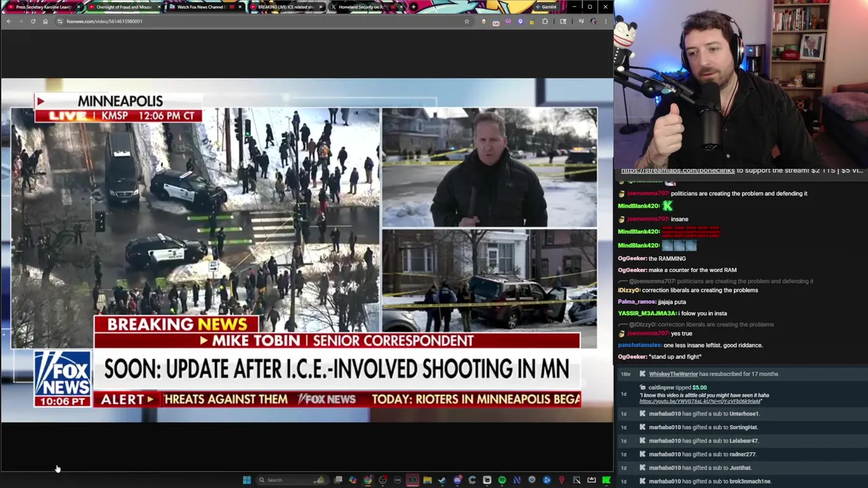Open the green K app on taskbar
This screenshot has height=488, width=868.
tap(606, 480)
